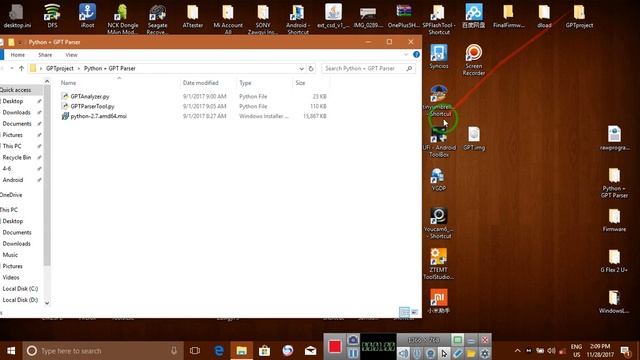The image size is (640, 360).
Task: Select Local Disk (C:) in sidebar
Action: coord(20,289)
